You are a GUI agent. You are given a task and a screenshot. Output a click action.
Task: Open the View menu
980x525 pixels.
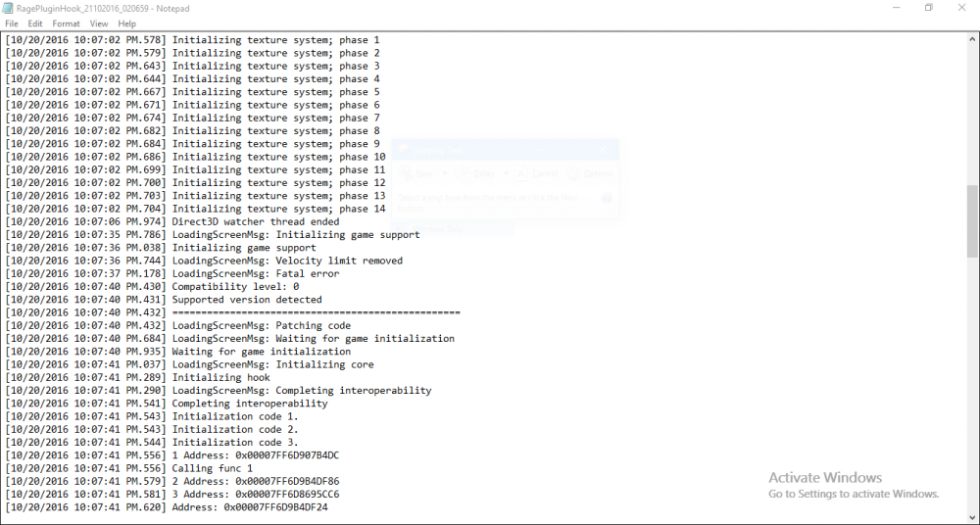99,24
